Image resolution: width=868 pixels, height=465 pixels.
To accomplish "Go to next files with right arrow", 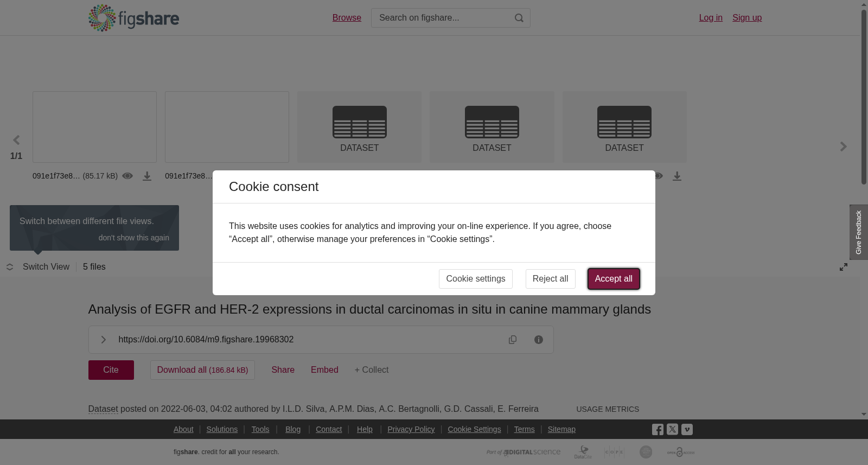I will 843,146.
